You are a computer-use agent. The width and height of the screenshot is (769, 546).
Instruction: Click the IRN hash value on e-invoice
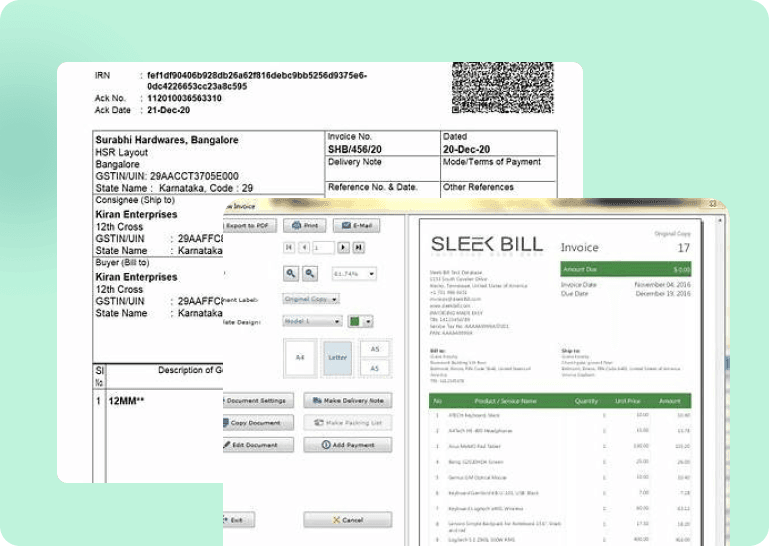coord(256,81)
